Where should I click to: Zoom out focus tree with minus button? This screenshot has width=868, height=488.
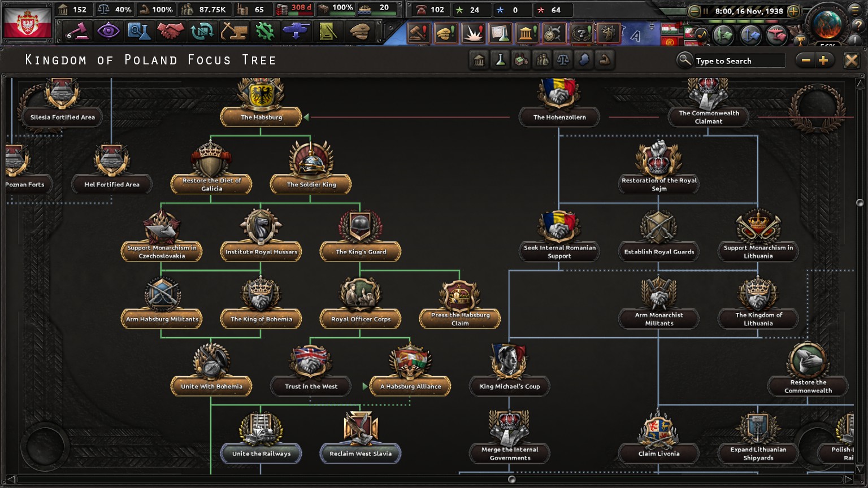806,60
